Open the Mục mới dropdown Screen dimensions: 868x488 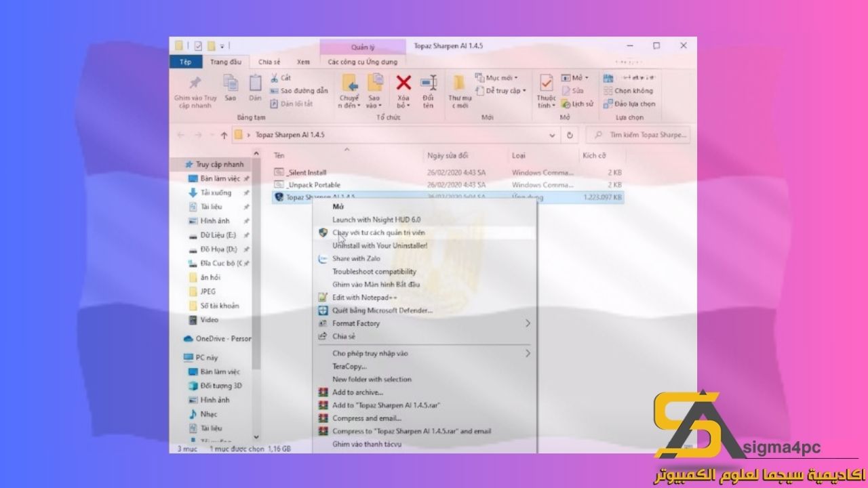click(x=496, y=78)
